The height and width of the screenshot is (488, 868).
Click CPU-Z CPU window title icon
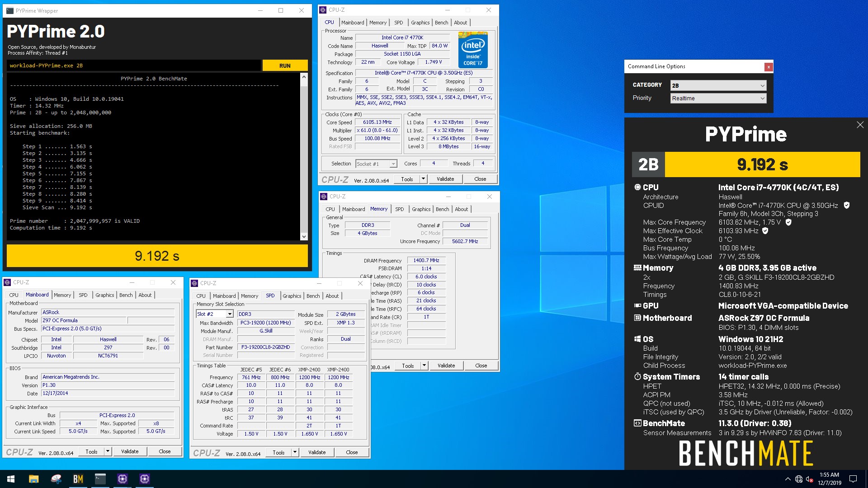coord(323,10)
